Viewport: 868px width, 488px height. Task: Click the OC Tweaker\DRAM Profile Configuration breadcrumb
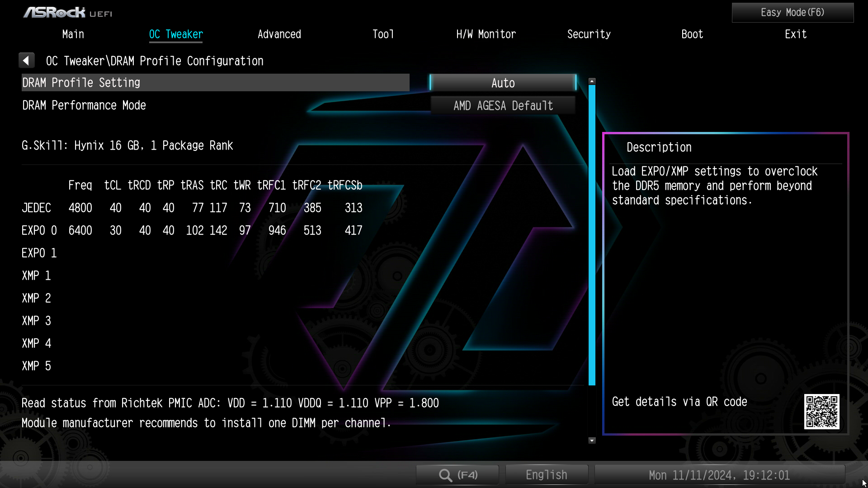coord(155,61)
